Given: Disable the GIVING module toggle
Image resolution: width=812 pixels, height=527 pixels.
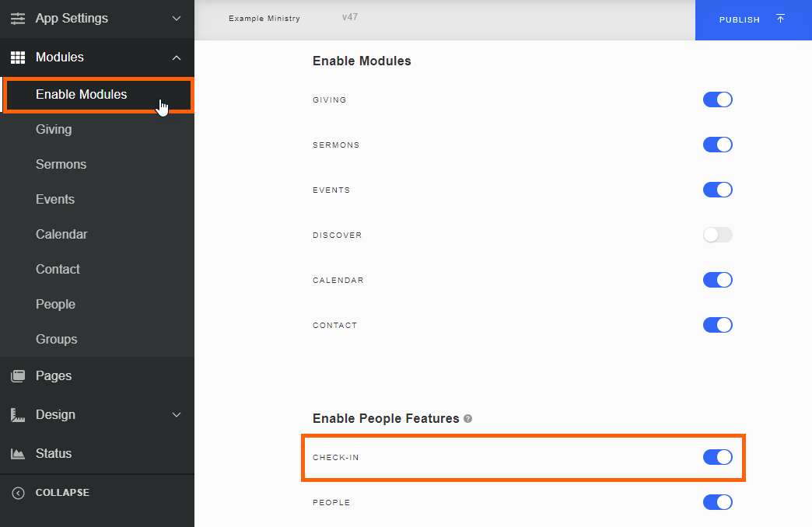Looking at the screenshot, I should [x=717, y=99].
